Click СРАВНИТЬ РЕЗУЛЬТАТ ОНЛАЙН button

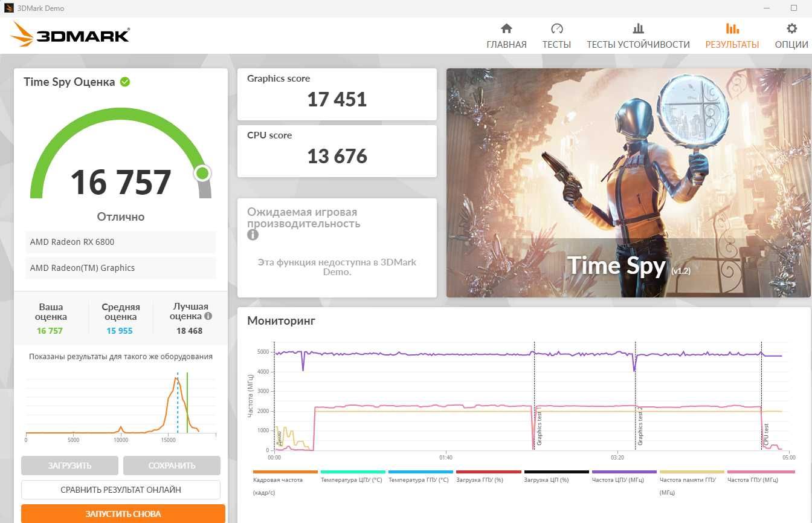(x=121, y=490)
